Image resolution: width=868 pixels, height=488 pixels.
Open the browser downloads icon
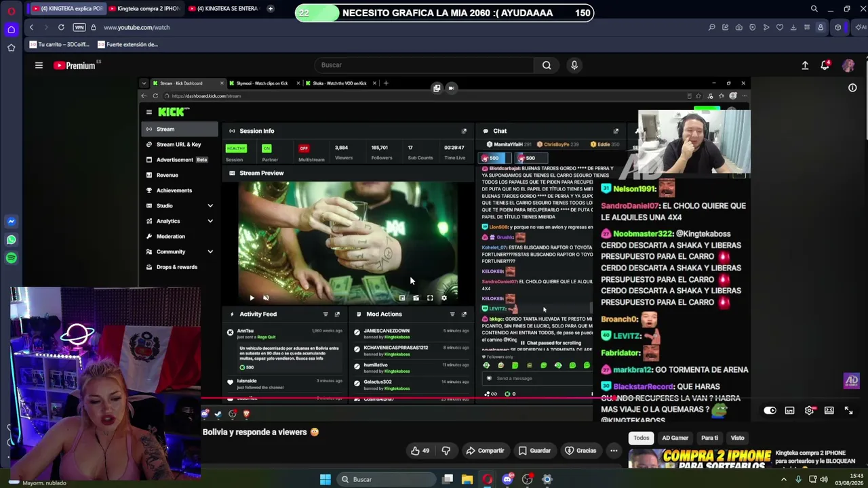[793, 27]
